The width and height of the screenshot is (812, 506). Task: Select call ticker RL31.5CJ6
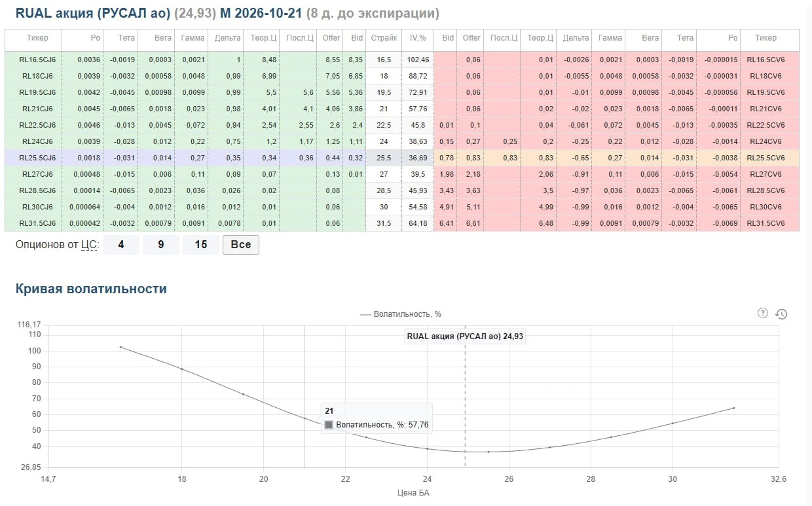point(38,223)
